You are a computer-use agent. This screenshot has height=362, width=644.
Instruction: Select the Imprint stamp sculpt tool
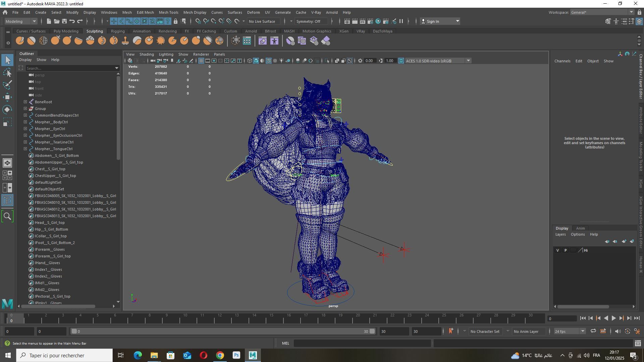(x=125, y=41)
